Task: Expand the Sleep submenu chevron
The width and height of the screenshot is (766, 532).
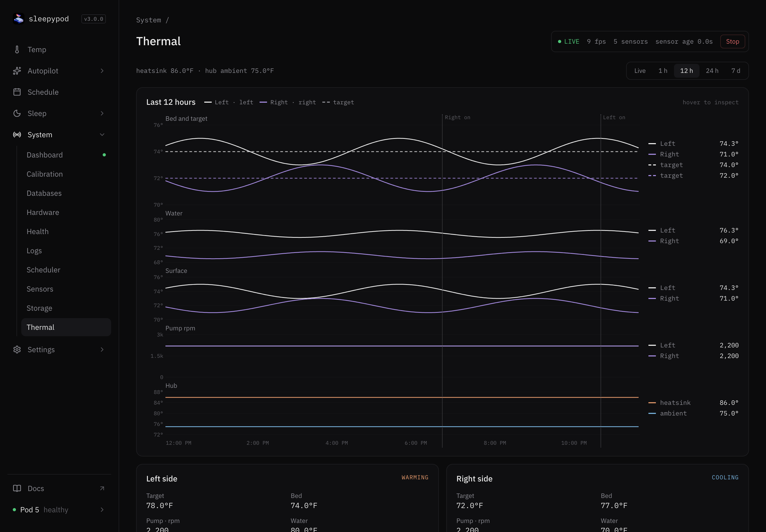Action: click(102, 113)
